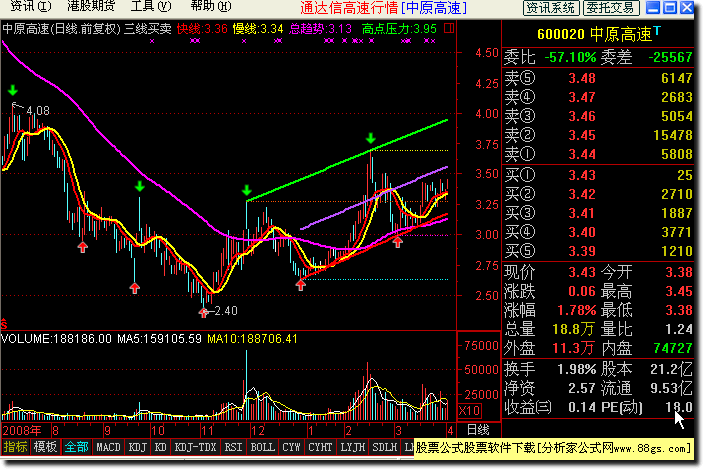
Task: Open the 股票公式股票软件下载 link banner
Action: pyautogui.click(x=553, y=448)
